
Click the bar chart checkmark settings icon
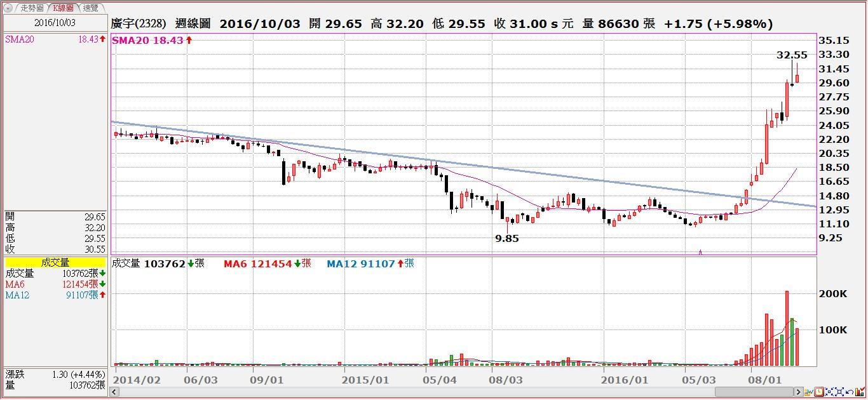(x=860, y=392)
